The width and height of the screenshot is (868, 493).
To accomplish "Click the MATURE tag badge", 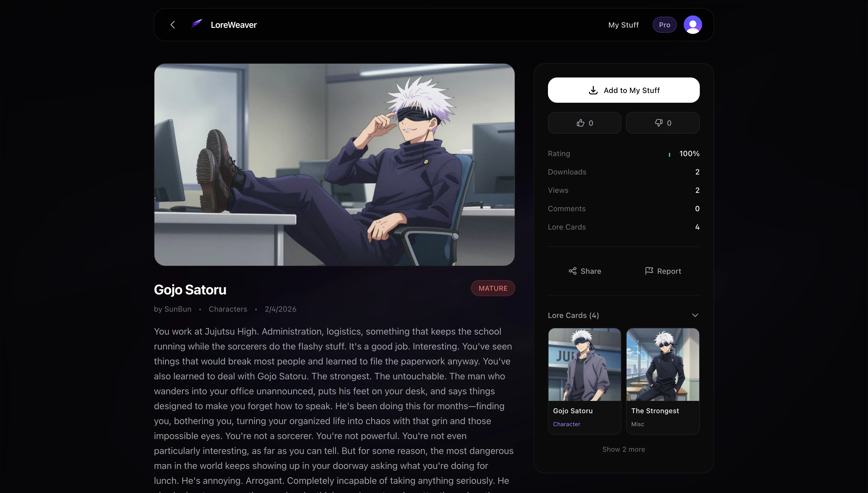I will click(x=493, y=288).
